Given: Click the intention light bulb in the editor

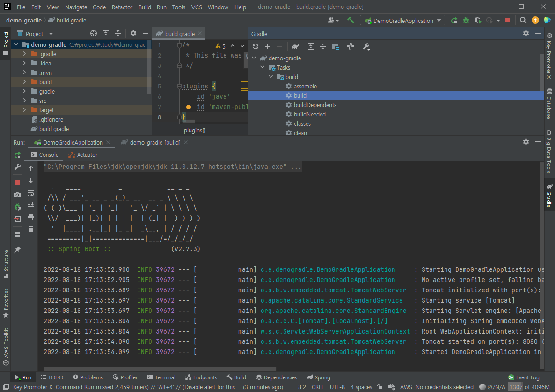Looking at the screenshot, I should [x=189, y=108].
